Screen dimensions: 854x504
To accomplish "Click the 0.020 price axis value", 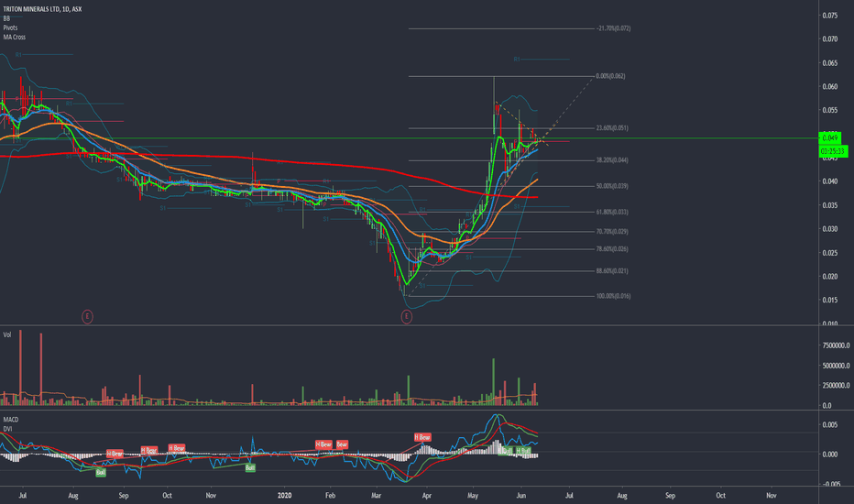I will tap(830, 276).
